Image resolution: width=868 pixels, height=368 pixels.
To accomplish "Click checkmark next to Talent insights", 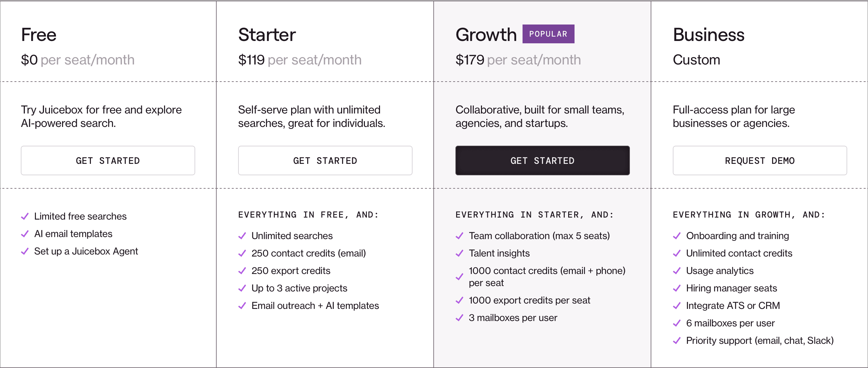I will (459, 253).
